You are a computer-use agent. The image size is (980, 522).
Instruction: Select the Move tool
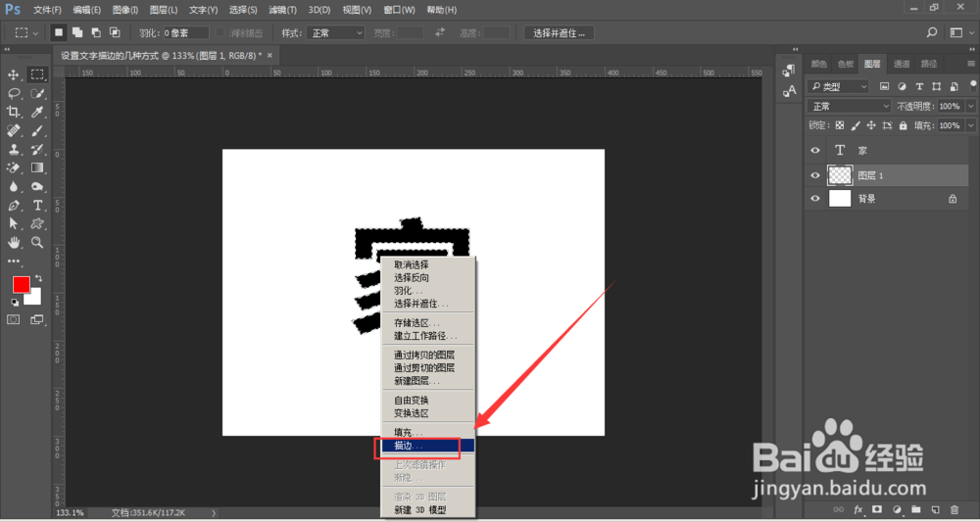(x=13, y=75)
